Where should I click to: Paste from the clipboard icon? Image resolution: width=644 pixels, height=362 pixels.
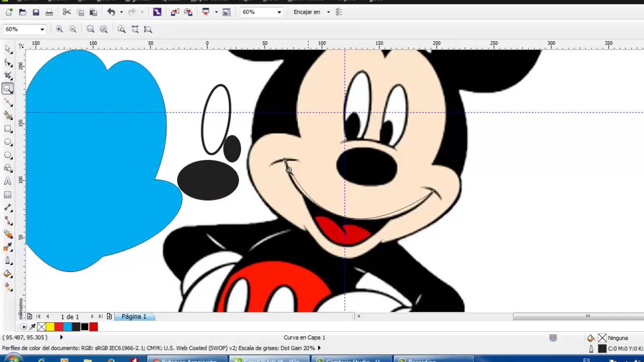pyautogui.click(x=93, y=12)
